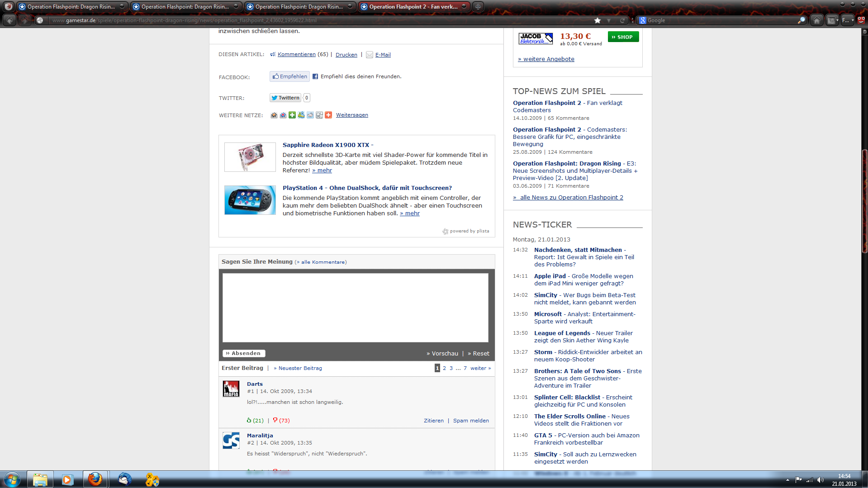Click the orange plus share icon
The width and height of the screenshot is (868, 488).
328,115
